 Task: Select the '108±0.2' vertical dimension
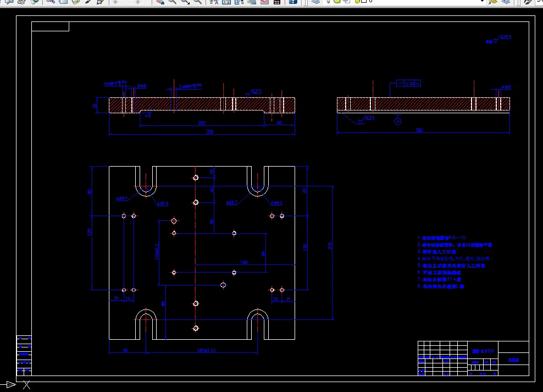pos(157,251)
